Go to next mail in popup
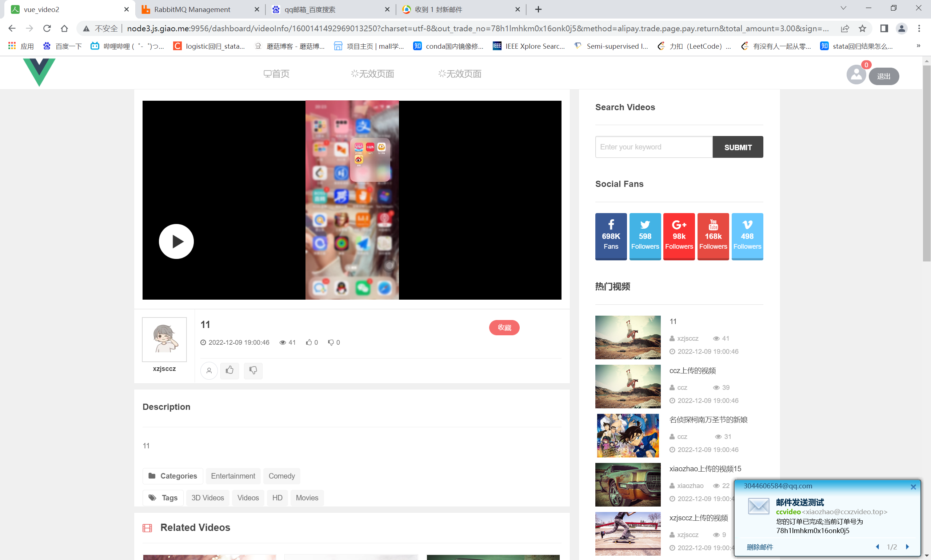Screen dimensions: 931x560 pyautogui.click(x=907, y=547)
